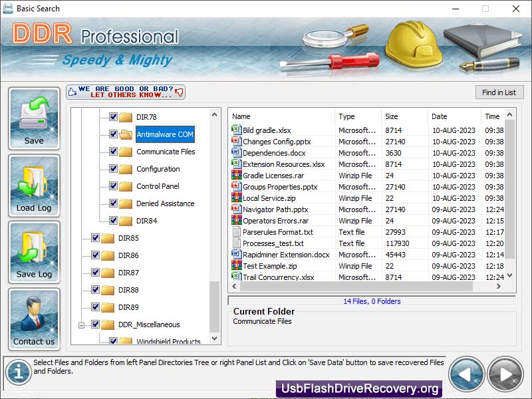
Task: Click the file list vertical scrollbar thumb
Action: pos(509,190)
